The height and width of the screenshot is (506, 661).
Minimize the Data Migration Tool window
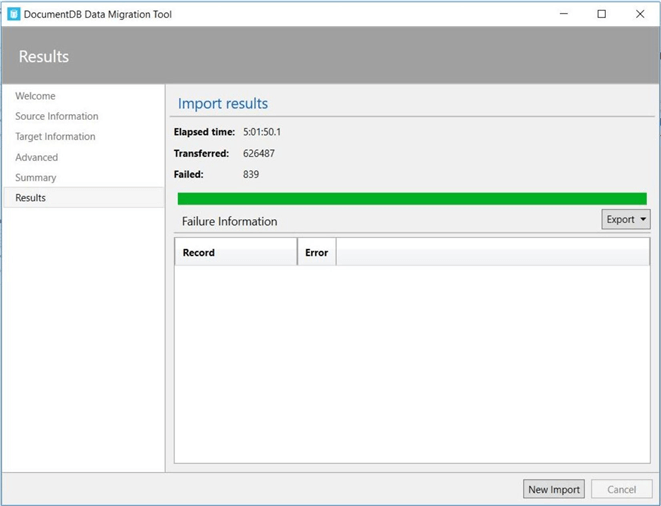[x=564, y=14]
